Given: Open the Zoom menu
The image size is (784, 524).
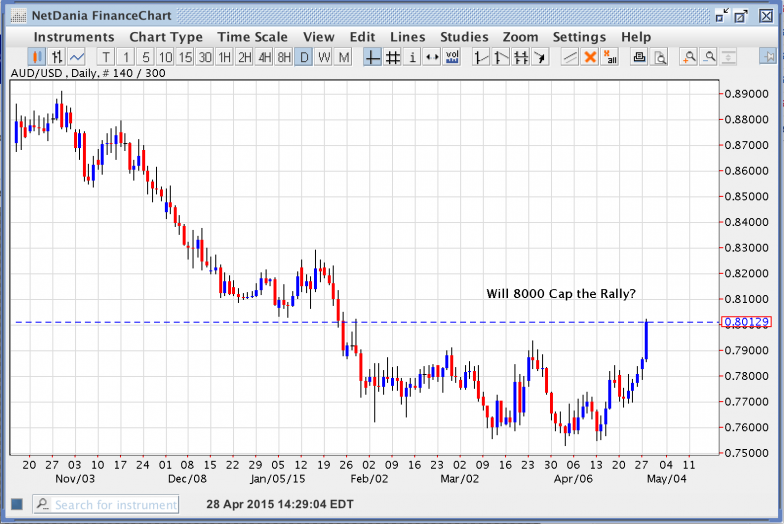Looking at the screenshot, I should [x=520, y=37].
